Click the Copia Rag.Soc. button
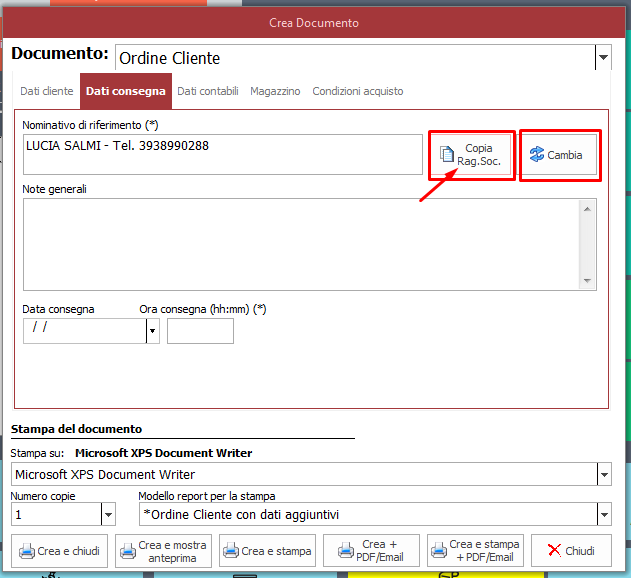631x578 pixels. point(471,155)
